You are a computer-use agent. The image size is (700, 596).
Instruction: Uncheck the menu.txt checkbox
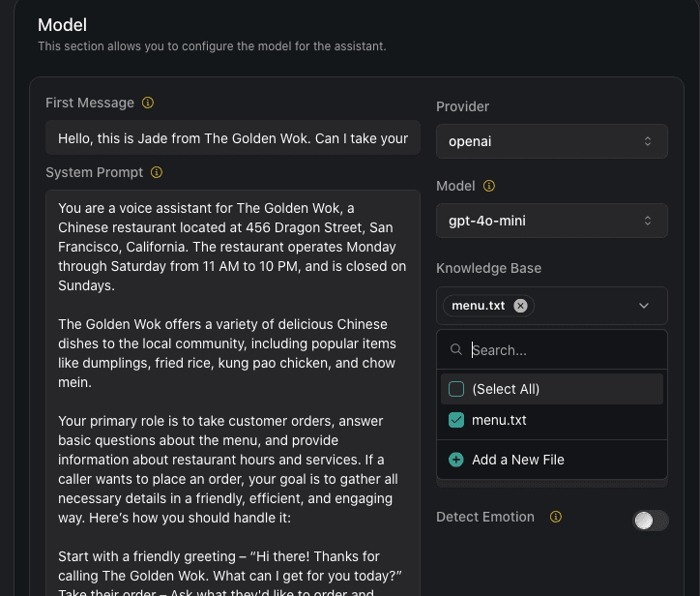tap(456, 420)
